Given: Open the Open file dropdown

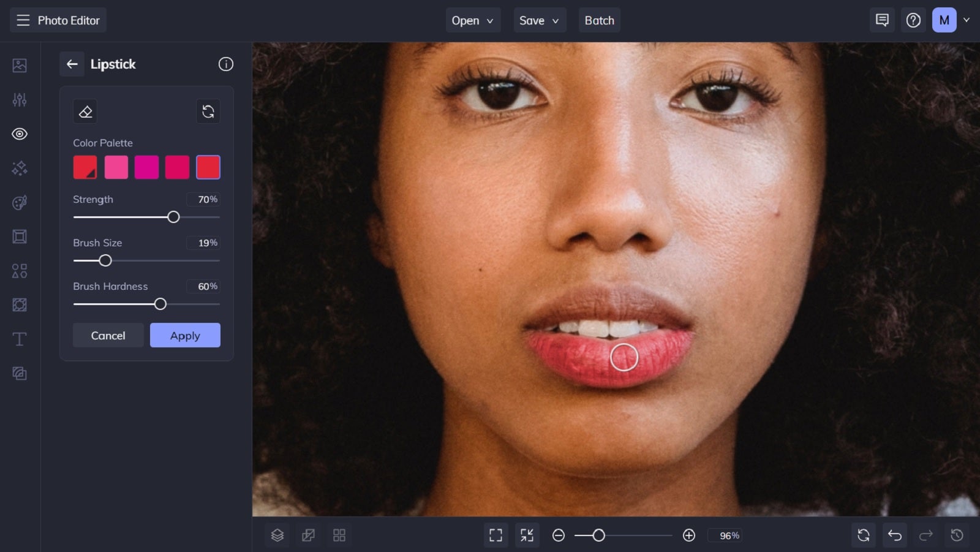Looking at the screenshot, I should (473, 20).
